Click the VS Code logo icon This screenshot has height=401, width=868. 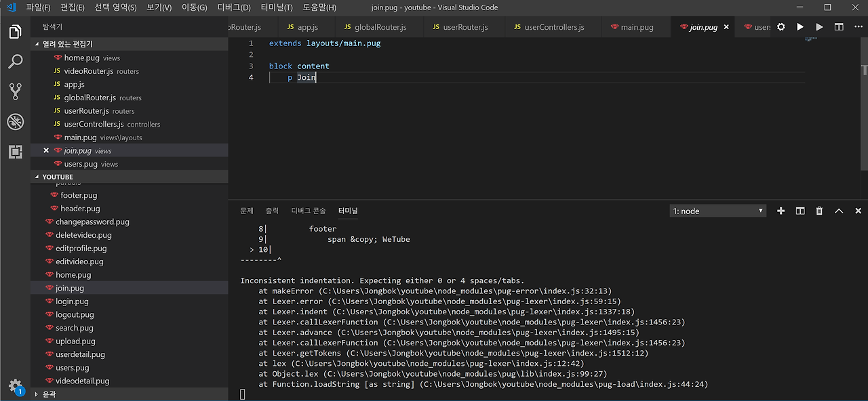[10, 7]
